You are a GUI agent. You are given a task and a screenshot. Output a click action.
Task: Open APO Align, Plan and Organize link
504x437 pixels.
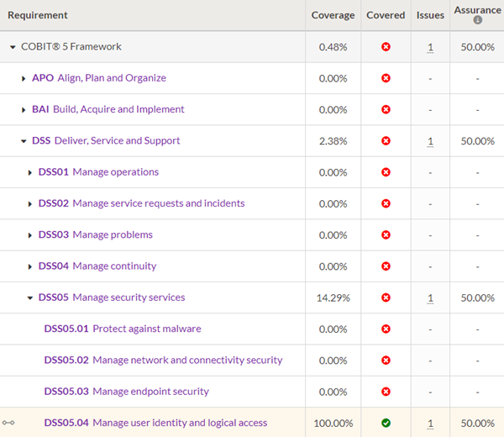(x=99, y=78)
